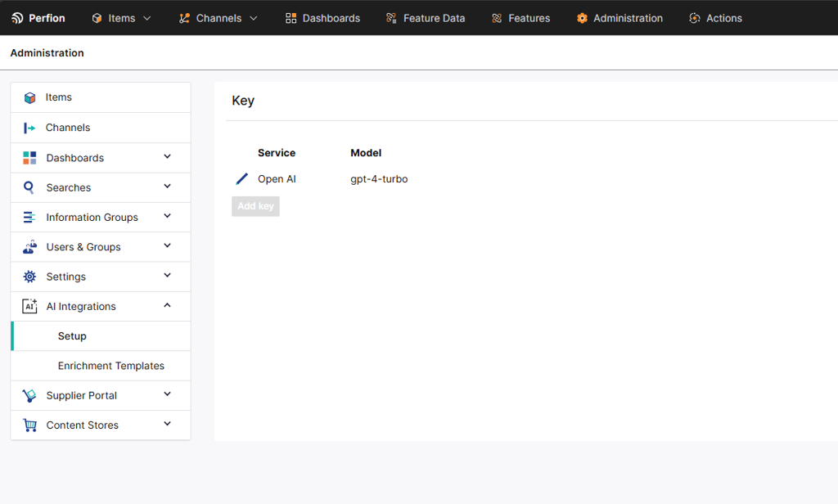Open the Items label in sidebar
The image size is (838, 504).
point(58,97)
